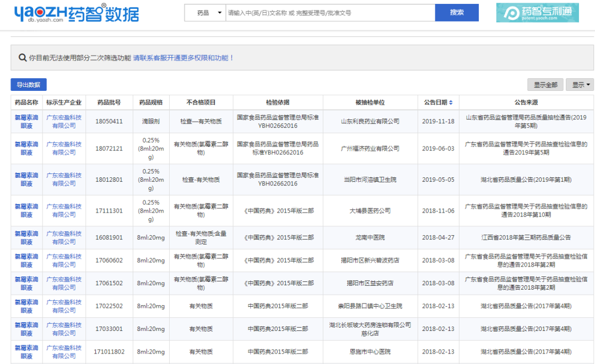This screenshot has width=595, height=364.
Task: Click the 公告来源 column header
Action: click(526, 102)
